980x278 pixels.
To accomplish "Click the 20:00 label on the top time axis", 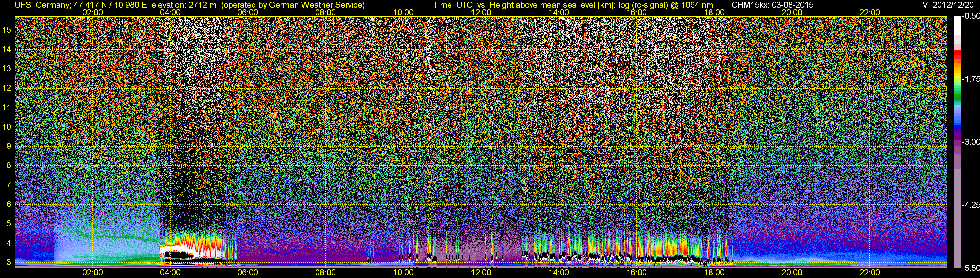I will (792, 12).
